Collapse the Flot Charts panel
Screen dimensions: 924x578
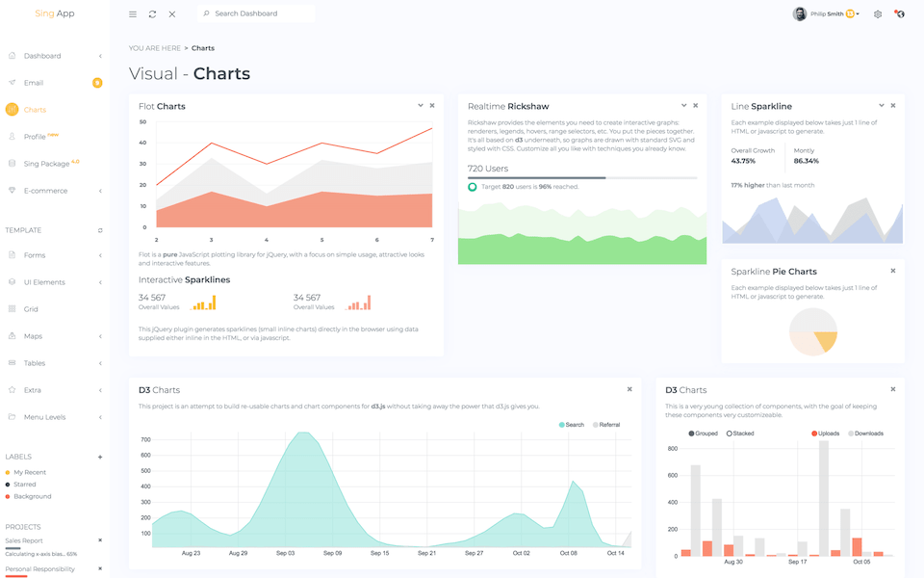pyautogui.click(x=419, y=105)
